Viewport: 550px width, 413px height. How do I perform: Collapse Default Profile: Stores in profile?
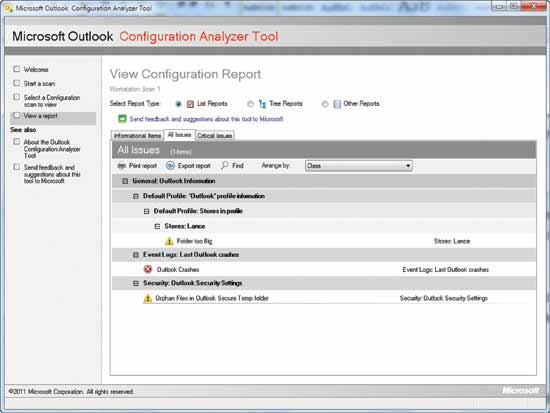pos(147,211)
